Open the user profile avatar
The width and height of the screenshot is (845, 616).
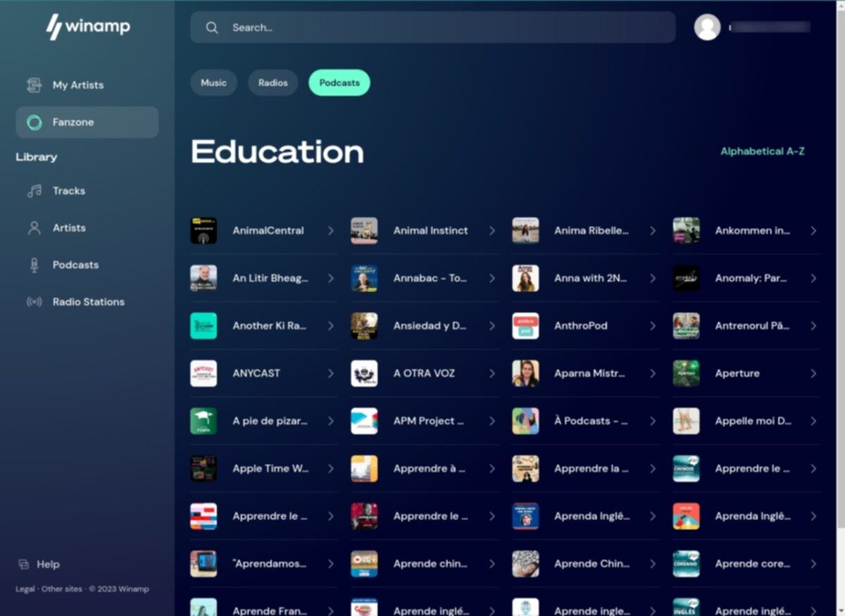707,27
